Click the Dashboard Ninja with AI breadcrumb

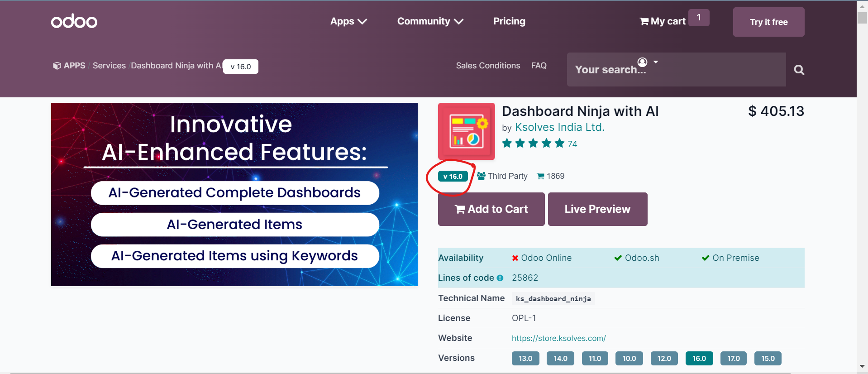coord(177,66)
